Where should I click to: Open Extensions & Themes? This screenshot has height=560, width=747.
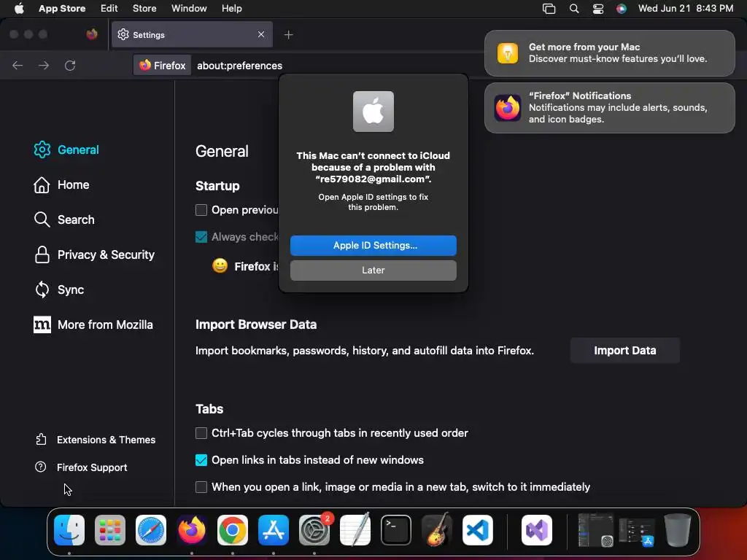(96, 440)
